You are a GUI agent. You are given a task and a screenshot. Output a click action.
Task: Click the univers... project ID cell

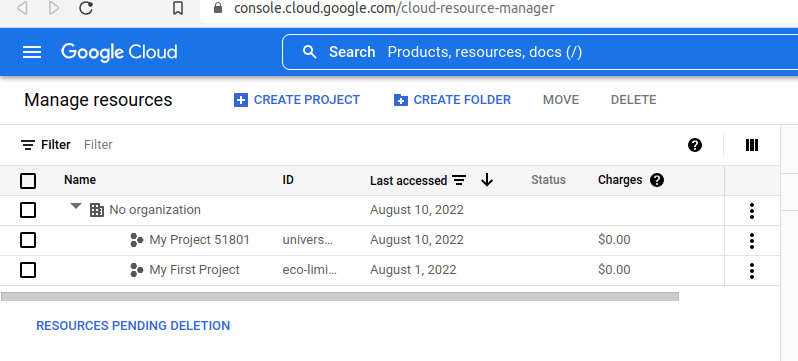coord(307,240)
